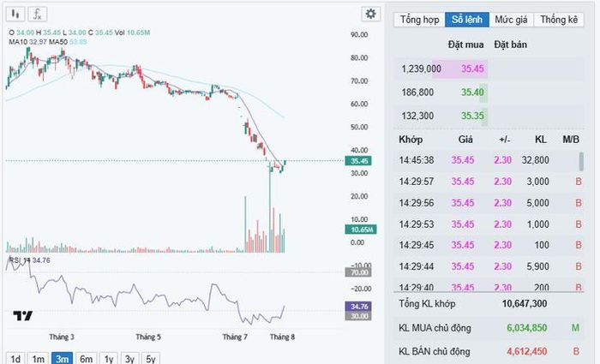Switch to Thống kê tab

coord(559,20)
